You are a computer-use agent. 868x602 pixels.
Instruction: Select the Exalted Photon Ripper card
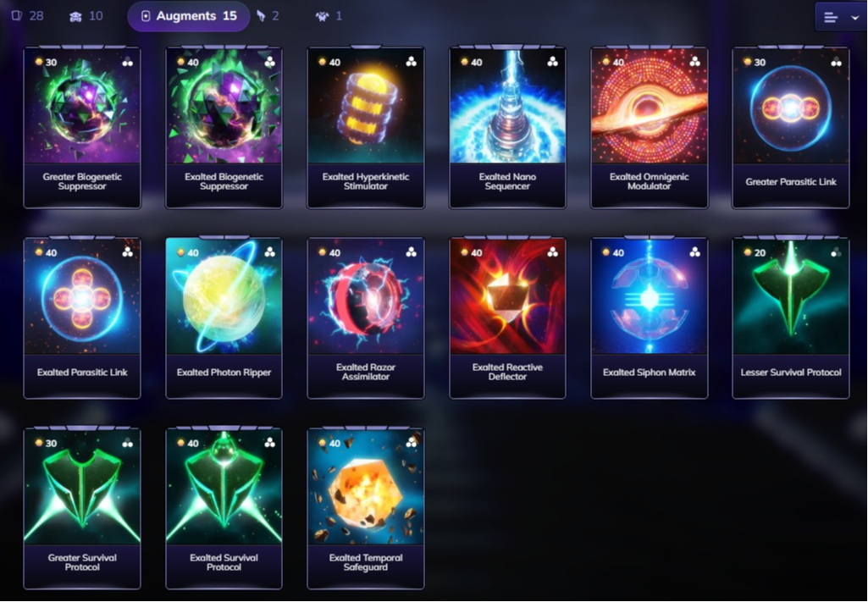[x=224, y=318]
